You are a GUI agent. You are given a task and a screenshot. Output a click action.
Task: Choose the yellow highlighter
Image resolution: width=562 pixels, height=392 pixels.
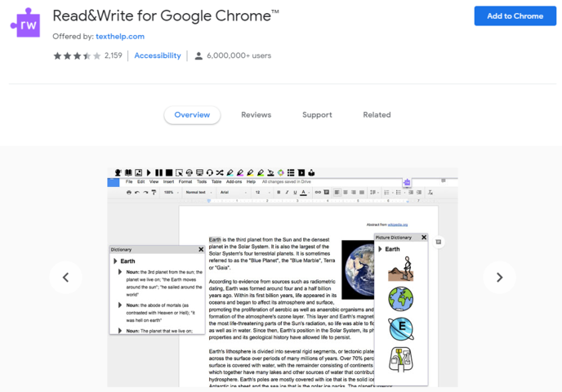(x=250, y=172)
